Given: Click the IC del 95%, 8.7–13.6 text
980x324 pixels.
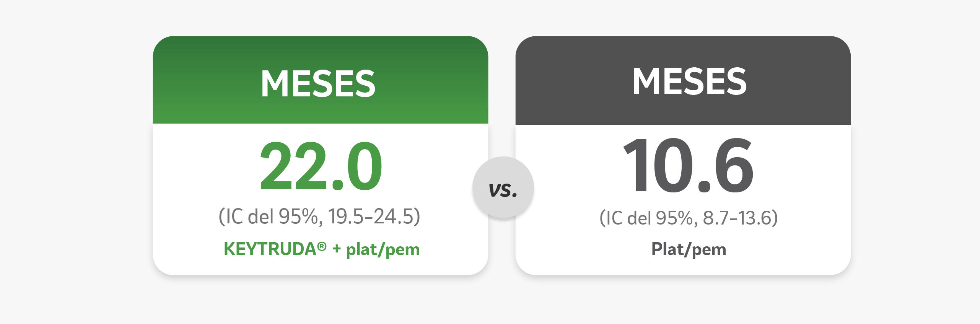Looking at the screenshot, I should click(689, 218).
